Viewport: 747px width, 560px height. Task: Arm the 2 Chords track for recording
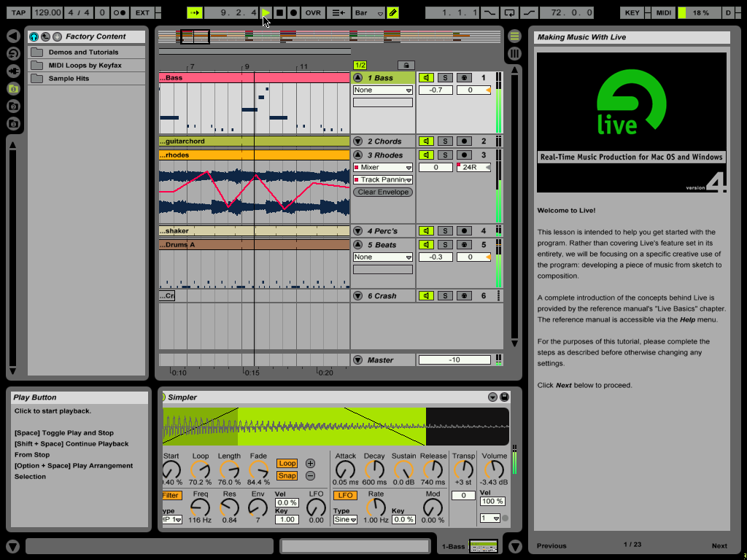464,141
